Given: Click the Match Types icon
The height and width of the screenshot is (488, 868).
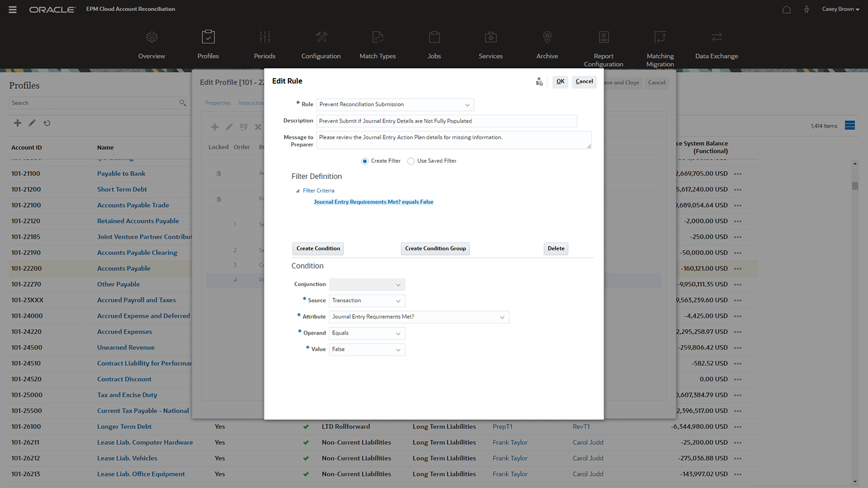Looking at the screenshot, I should (x=377, y=37).
